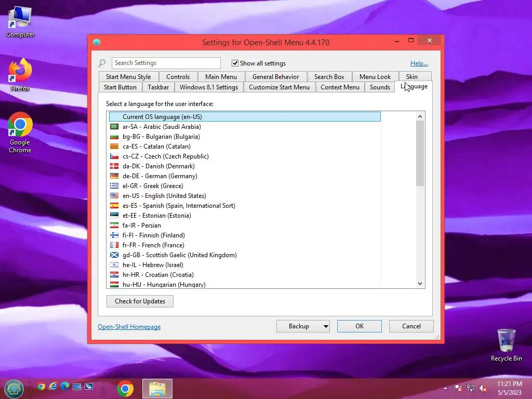Image resolution: width=532 pixels, height=399 pixels.
Task: Click the Catalan flag icon
Action: tap(114, 146)
